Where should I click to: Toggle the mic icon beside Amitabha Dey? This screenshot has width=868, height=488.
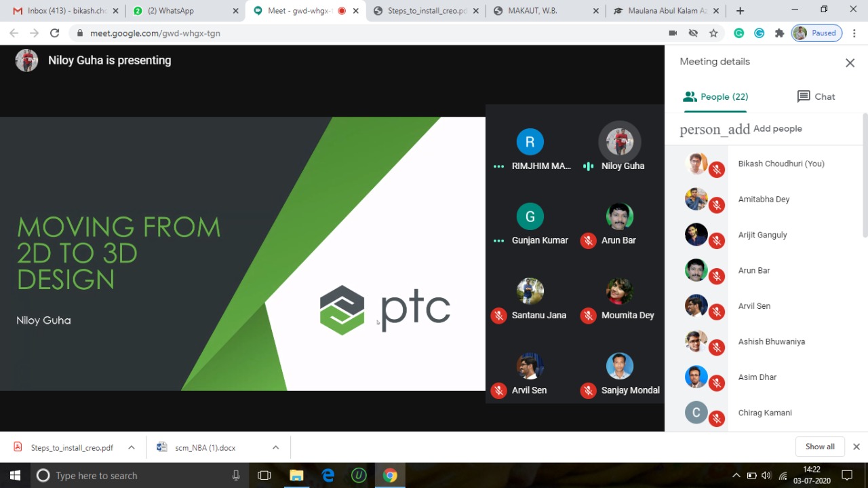[x=717, y=206]
